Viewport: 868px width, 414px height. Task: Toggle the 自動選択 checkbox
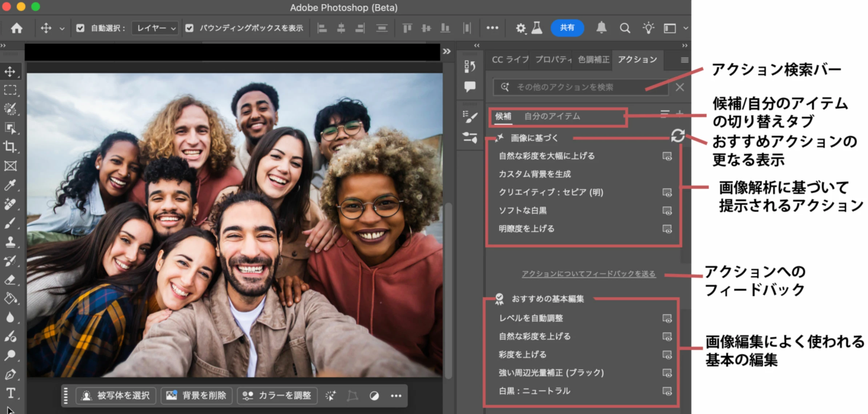pyautogui.click(x=80, y=28)
